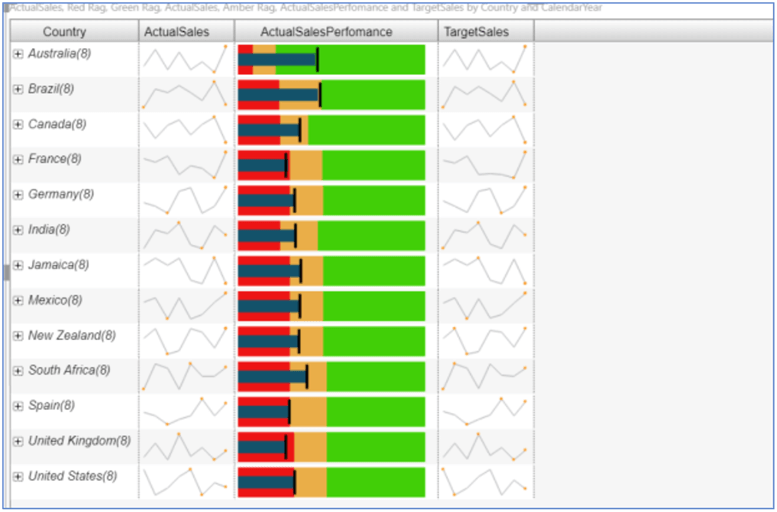Screen dimensions: 777x512
Task: Expand the Australia(8) row
Action: point(18,54)
